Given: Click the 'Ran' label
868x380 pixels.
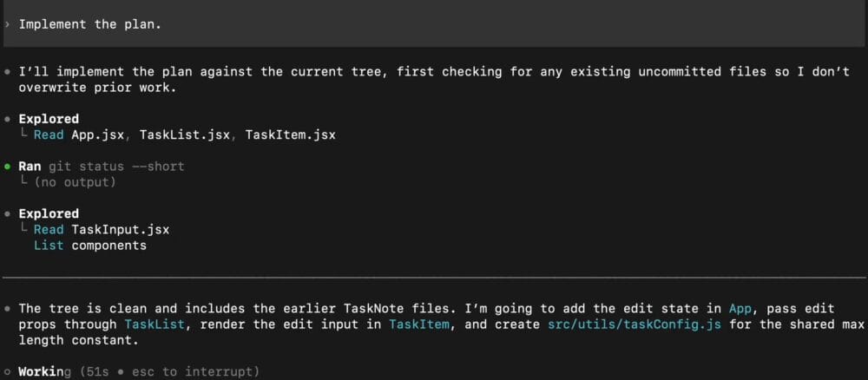Looking at the screenshot, I should (x=30, y=167).
